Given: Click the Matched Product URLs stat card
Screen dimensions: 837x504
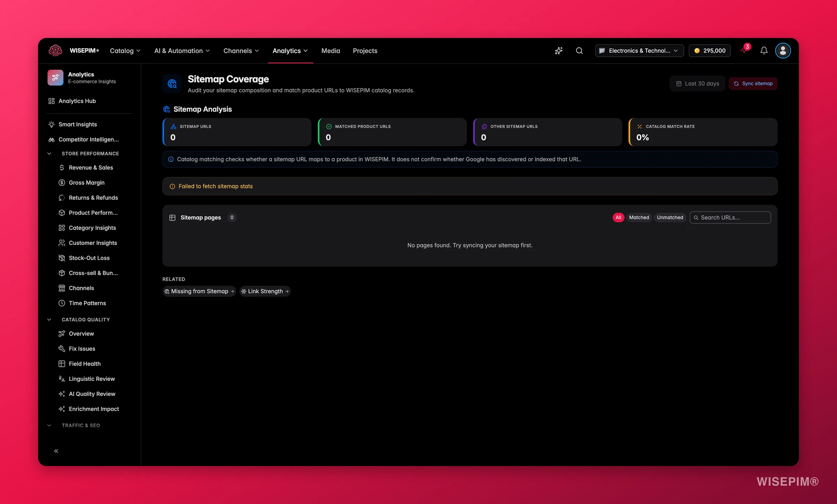Looking at the screenshot, I should click(x=392, y=132).
